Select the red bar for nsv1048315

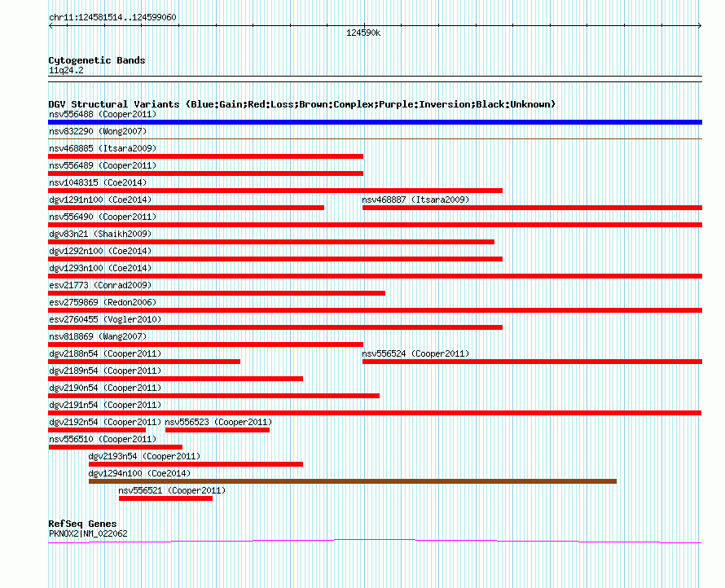275,191
